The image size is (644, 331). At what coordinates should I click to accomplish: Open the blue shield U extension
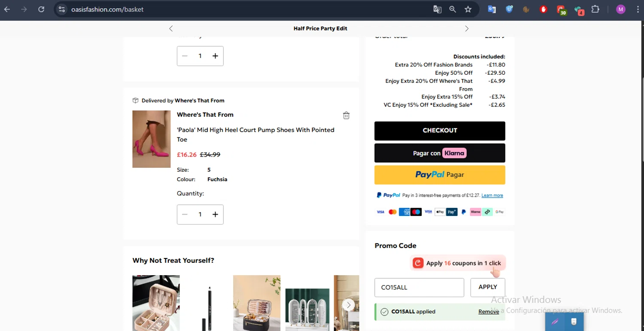coord(509,9)
